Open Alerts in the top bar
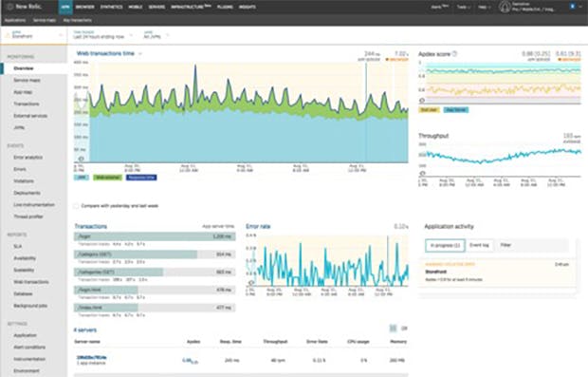 pos(439,7)
